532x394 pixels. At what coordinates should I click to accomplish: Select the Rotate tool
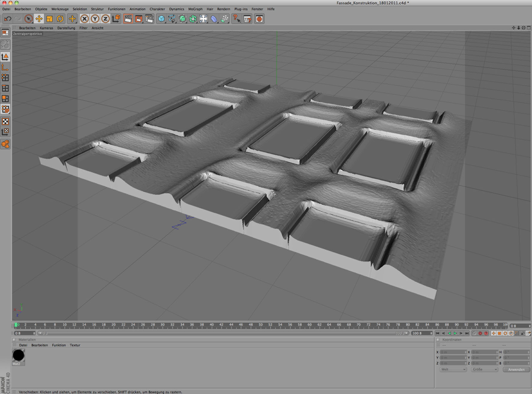tap(60, 19)
